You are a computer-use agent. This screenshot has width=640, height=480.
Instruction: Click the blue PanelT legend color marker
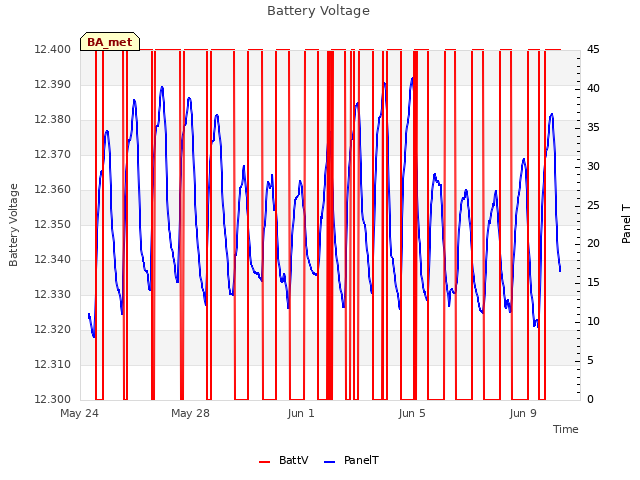point(329,462)
